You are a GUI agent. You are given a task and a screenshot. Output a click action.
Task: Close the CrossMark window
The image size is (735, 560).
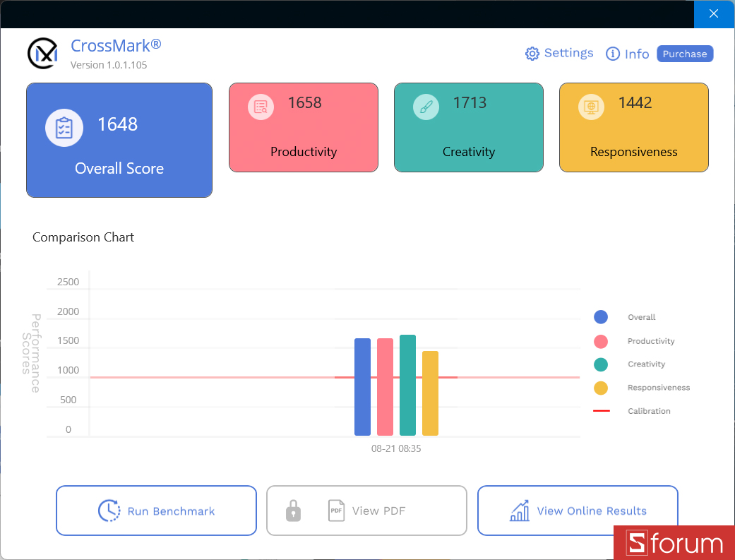coord(714,13)
